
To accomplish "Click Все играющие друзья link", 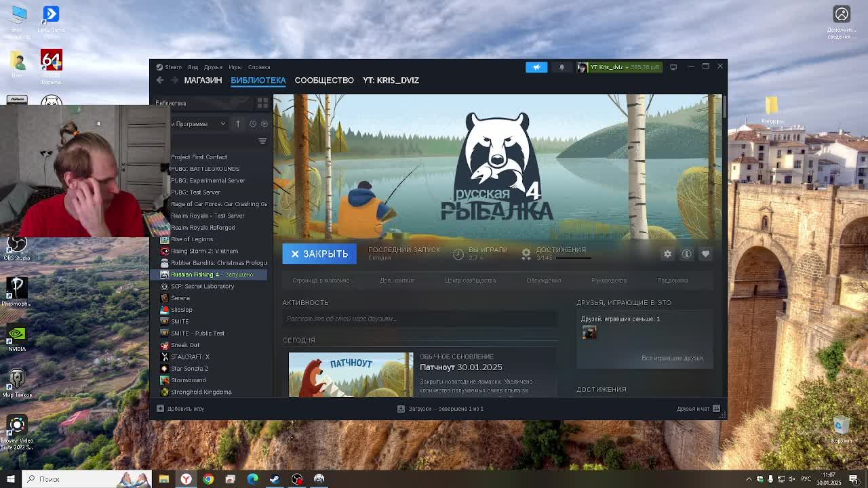I will (672, 358).
